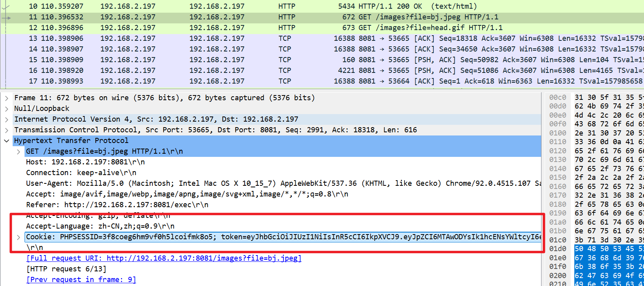Expand the Frame 11 details row
644x286 pixels.
point(6,98)
